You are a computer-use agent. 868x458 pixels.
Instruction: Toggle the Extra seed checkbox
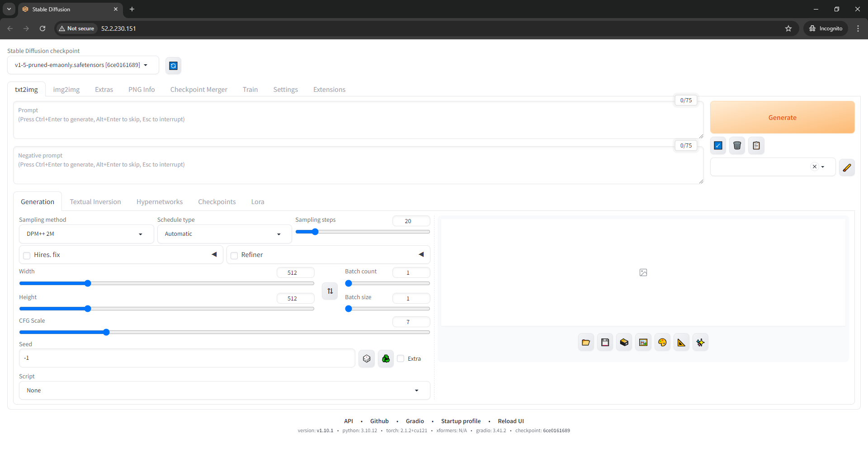point(401,358)
